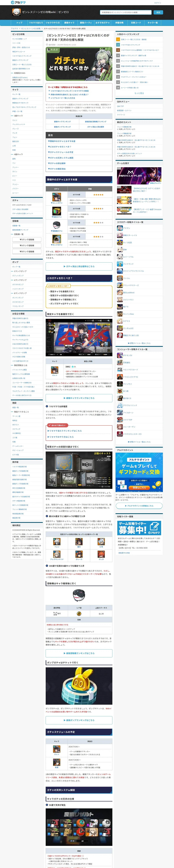
Task: Open the ゲーム攻略ライター募集中 banner
Action: click(x=139, y=528)
